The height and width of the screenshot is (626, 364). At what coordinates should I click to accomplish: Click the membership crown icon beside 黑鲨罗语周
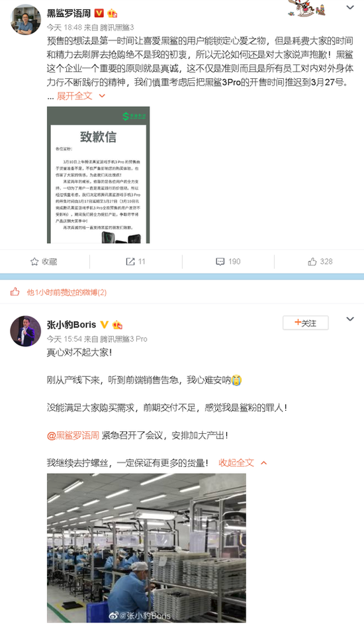(x=112, y=13)
